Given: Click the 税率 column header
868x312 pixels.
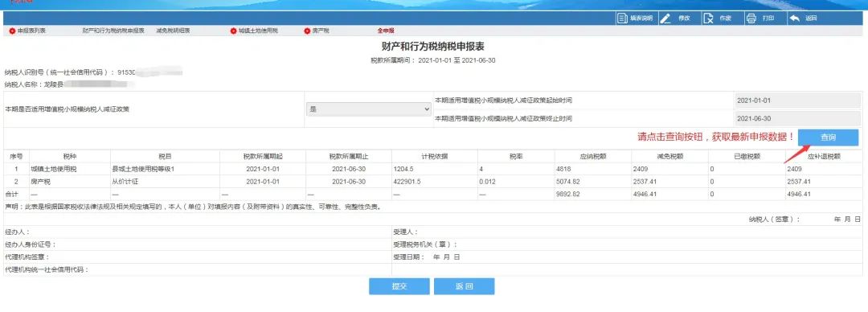Looking at the screenshot, I should click(516, 157).
